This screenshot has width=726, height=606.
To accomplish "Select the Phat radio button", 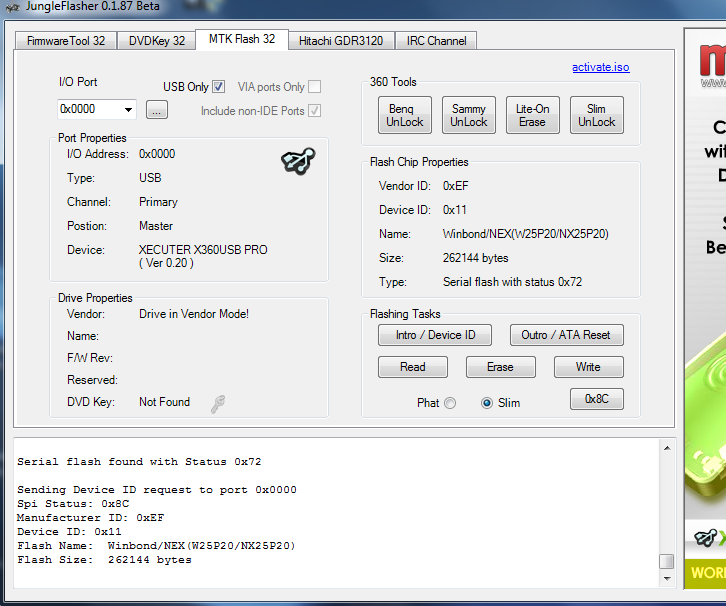I will (x=450, y=403).
